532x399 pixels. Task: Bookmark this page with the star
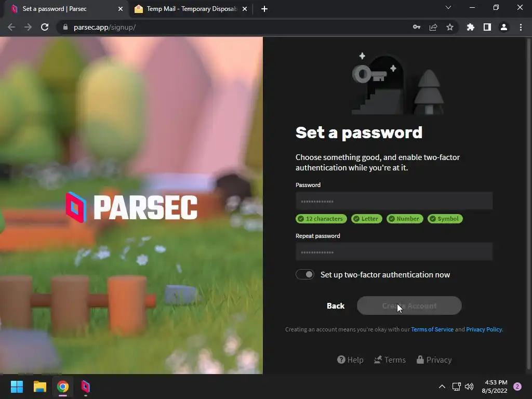[450, 27]
